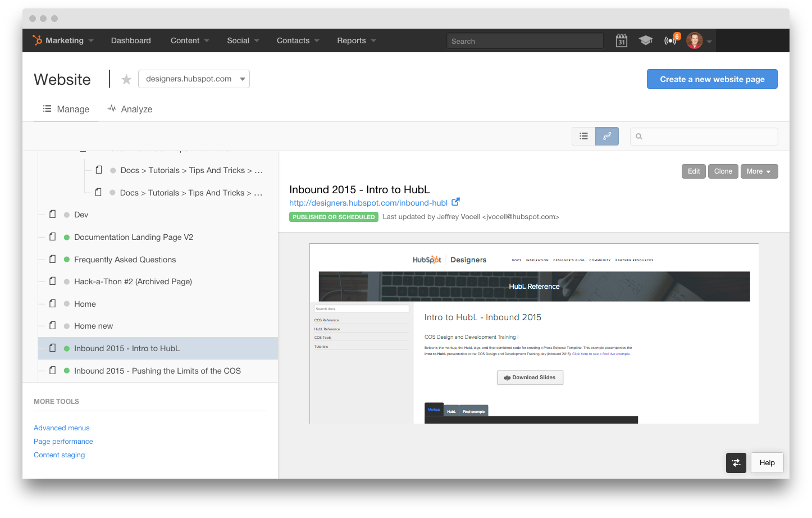This screenshot has height=518, width=812.
Task: Click the Edit button
Action: click(x=694, y=171)
